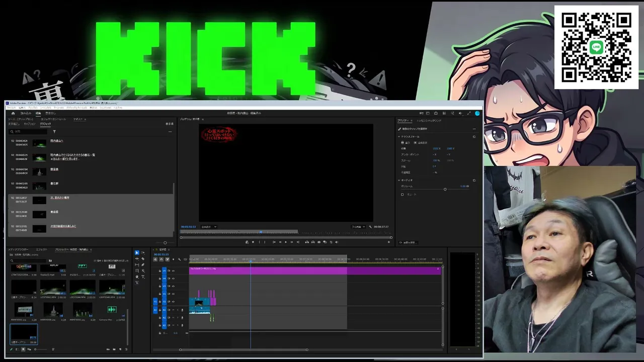Play the program monitor sequence
The height and width of the screenshot is (362, 644).
(286, 242)
